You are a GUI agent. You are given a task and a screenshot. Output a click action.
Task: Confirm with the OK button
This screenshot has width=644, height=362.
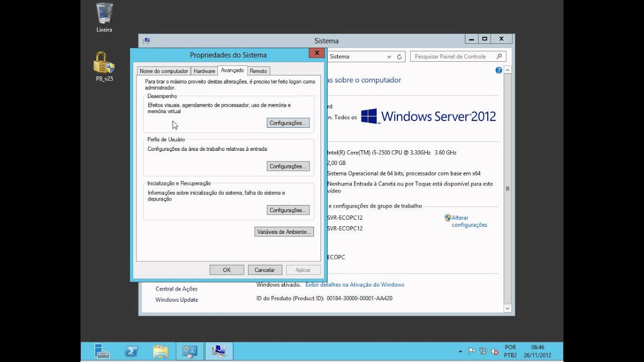tap(227, 270)
